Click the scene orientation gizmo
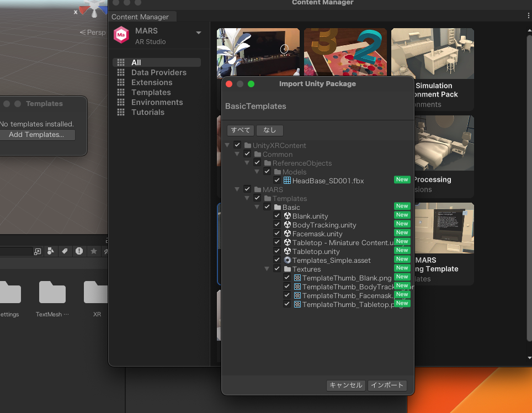 click(94, 8)
